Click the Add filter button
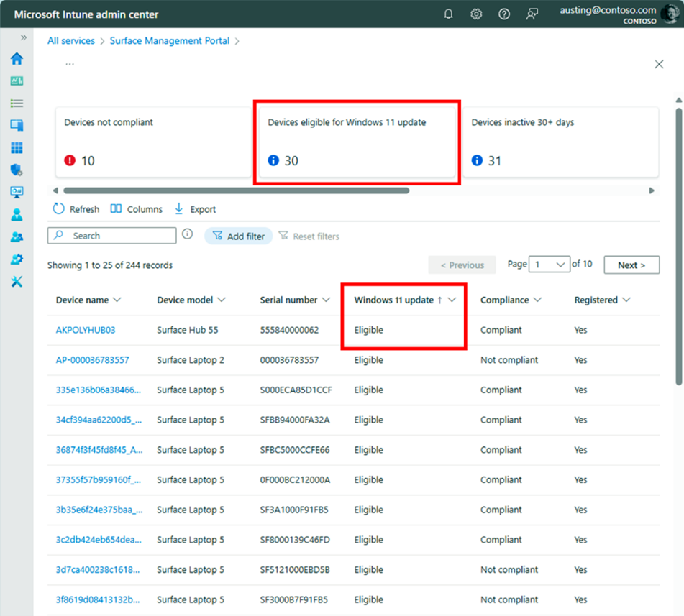This screenshot has height=616, width=684. (238, 236)
